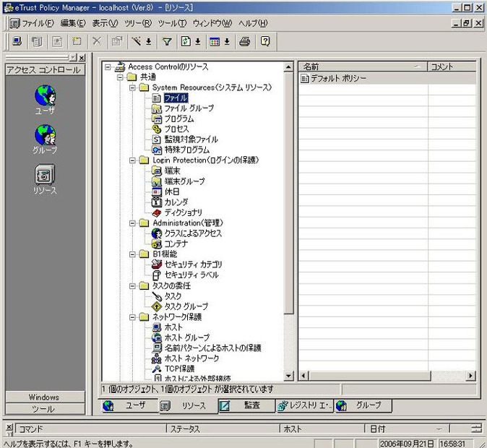Open ウィンドウ(W) menu
The width and height of the screenshot is (487, 448).
[212, 23]
